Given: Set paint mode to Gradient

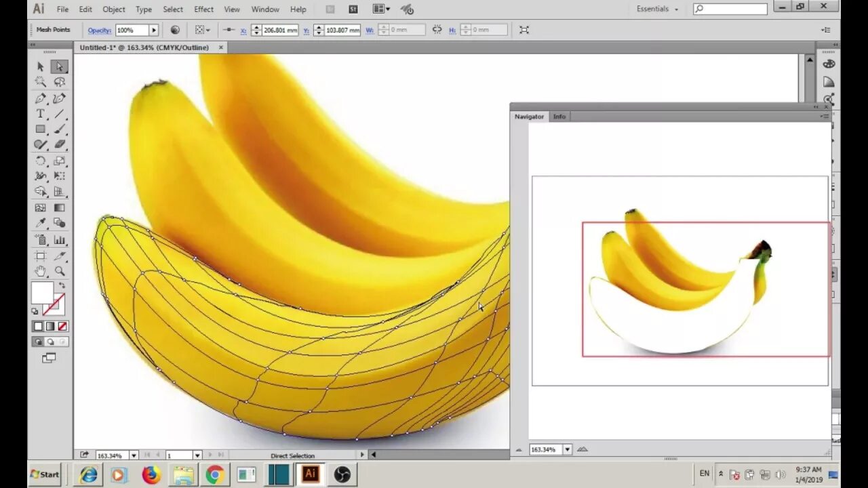Looking at the screenshot, I should coord(50,327).
